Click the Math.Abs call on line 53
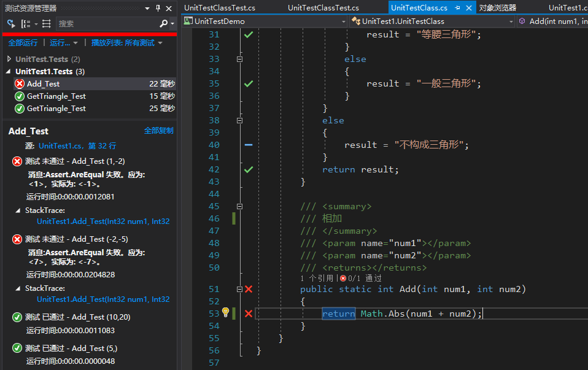This screenshot has width=588, height=370. pos(383,314)
